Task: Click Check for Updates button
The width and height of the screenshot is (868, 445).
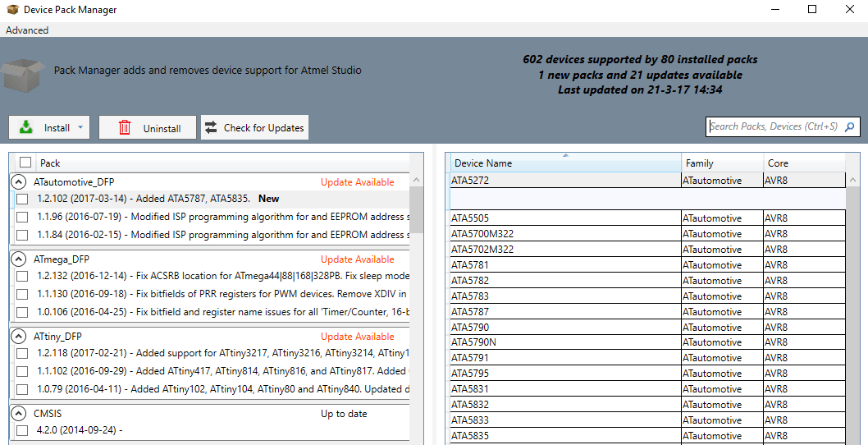Action: [254, 127]
